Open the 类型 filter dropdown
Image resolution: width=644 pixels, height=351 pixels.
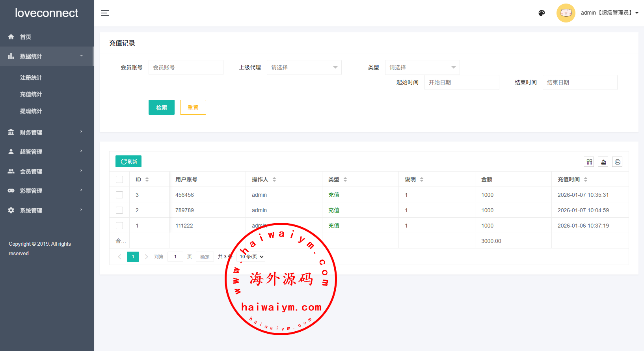422,67
